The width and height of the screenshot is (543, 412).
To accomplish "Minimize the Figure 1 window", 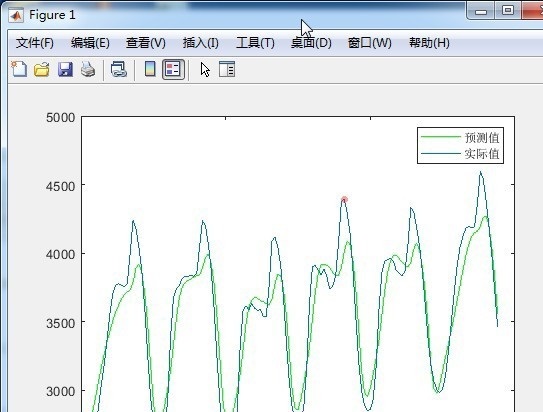I will tap(481, 11).
